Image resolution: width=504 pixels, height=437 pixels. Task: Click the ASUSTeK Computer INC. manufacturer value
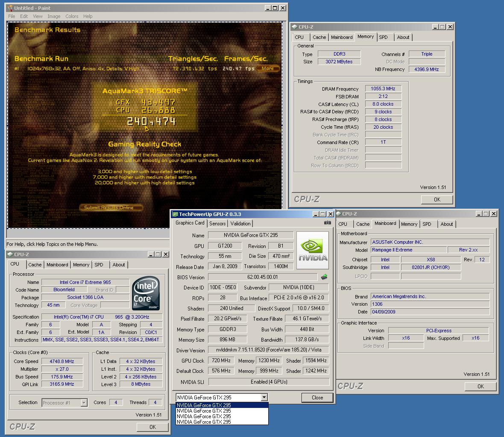[x=430, y=242]
